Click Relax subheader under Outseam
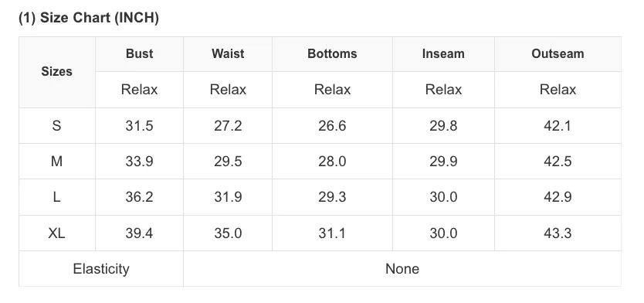 tap(558, 90)
